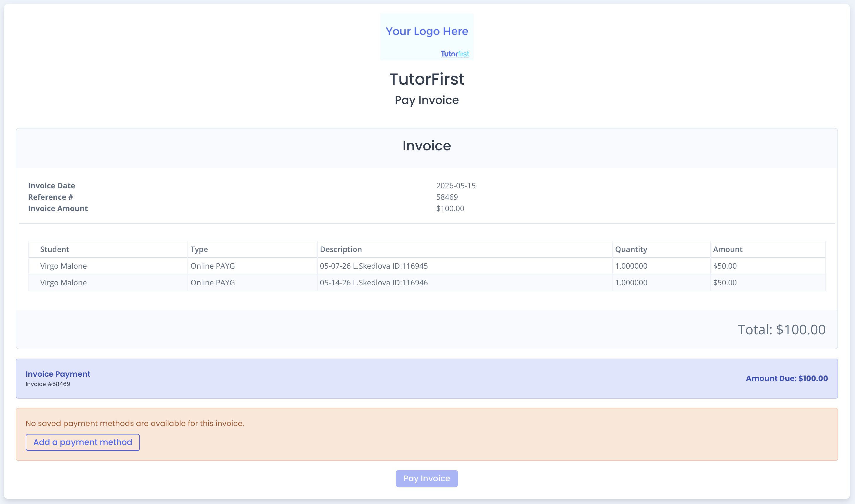Select the TutorFirst heading text
Viewport: 855px width, 504px height.
coord(427,79)
